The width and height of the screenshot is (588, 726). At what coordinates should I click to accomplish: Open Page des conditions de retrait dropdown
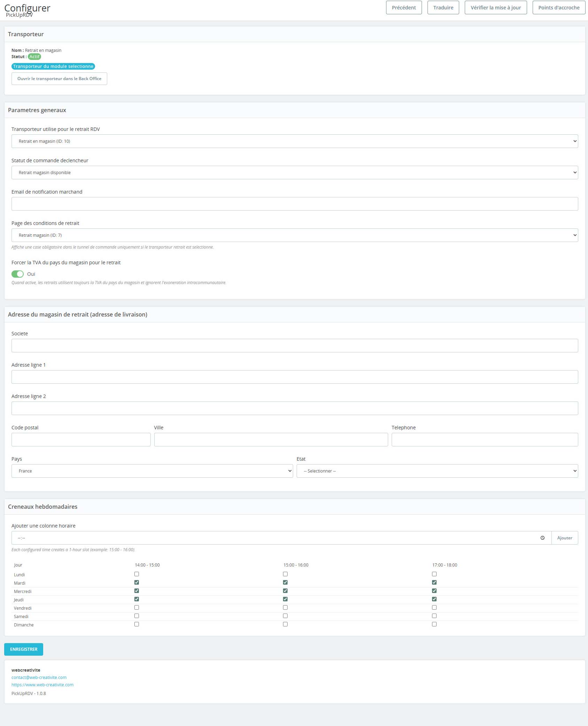(x=295, y=235)
